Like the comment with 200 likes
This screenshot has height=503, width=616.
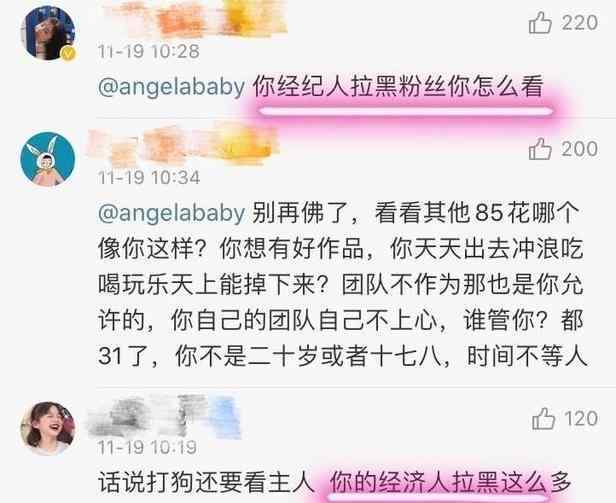pyautogui.click(x=541, y=149)
